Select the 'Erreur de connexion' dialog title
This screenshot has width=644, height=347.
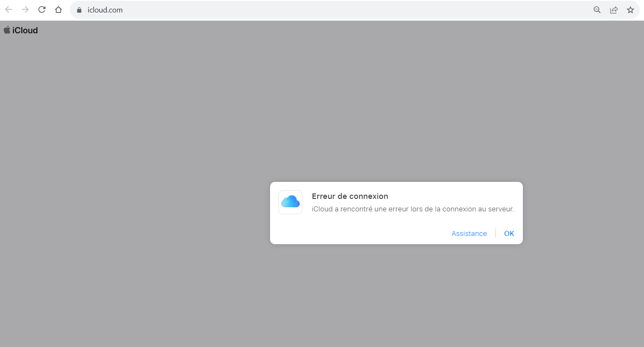click(350, 196)
